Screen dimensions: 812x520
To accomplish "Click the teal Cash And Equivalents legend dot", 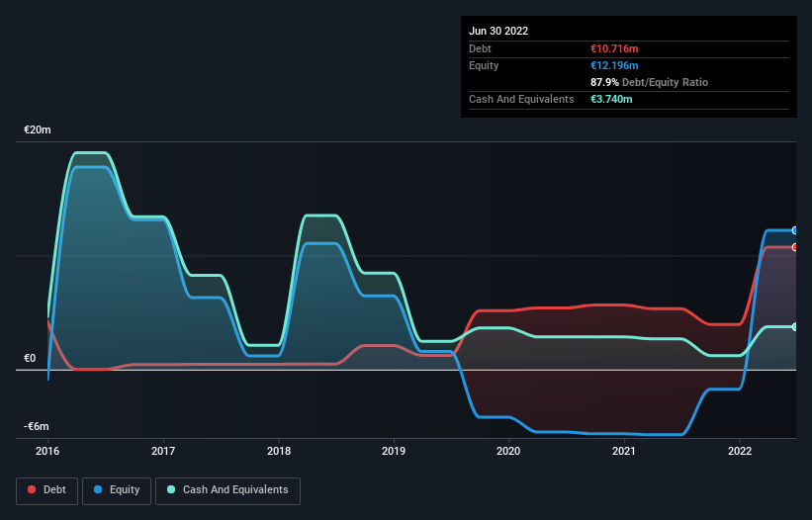I will [x=171, y=489].
